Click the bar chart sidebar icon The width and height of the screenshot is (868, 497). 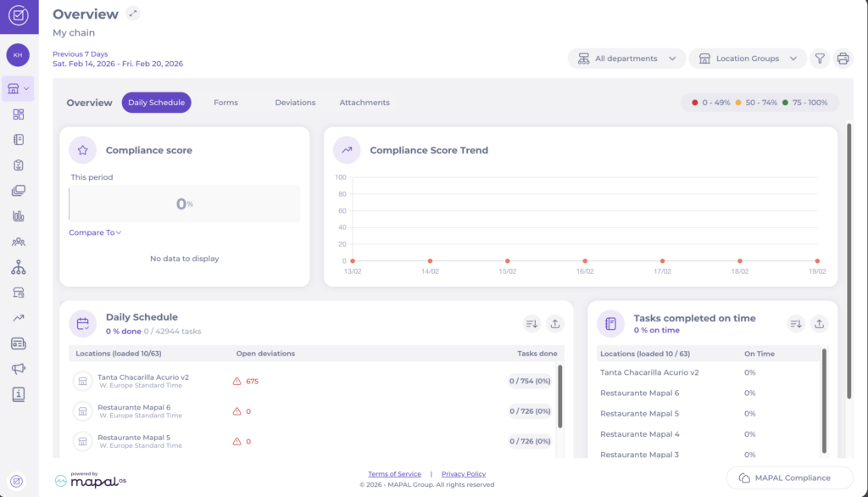coord(19,216)
